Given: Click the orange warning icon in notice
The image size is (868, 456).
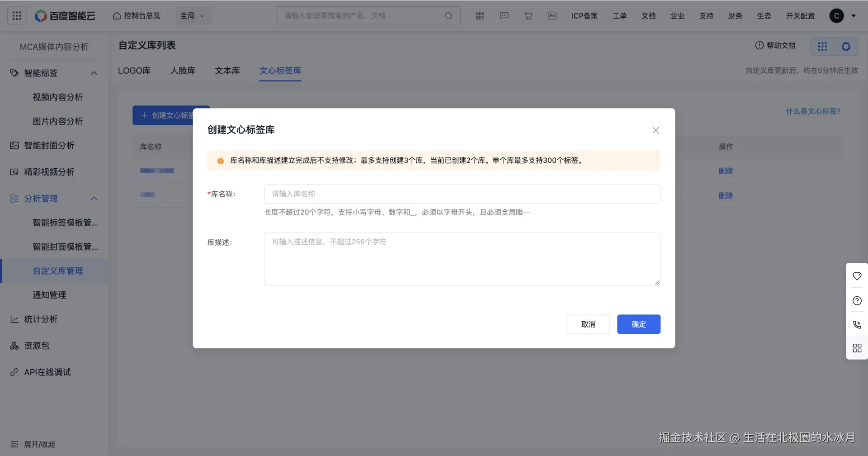Looking at the screenshot, I should [221, 161].
